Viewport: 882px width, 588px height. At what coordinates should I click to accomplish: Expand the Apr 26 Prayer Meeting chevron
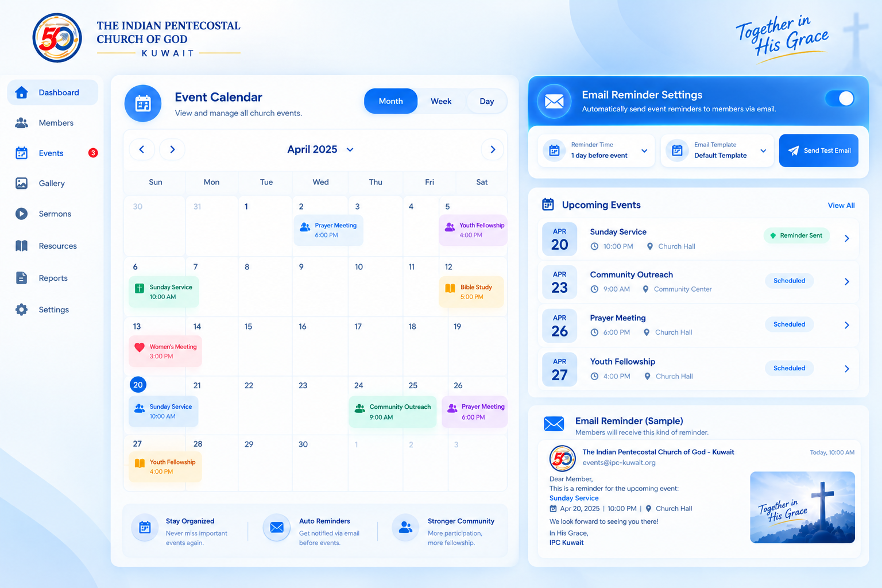(x=847, y=325)
